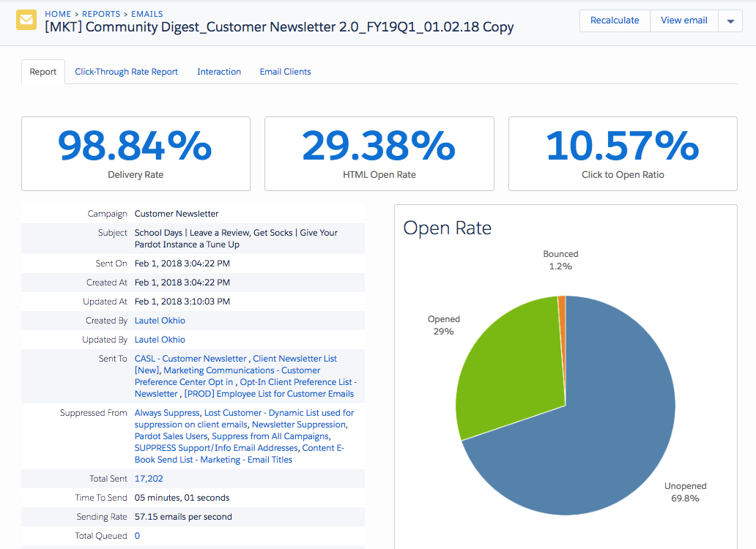Viewport: 756px width, 549px height.
Task: Select the Email Clients tab
Action: [x=285, y=71]
